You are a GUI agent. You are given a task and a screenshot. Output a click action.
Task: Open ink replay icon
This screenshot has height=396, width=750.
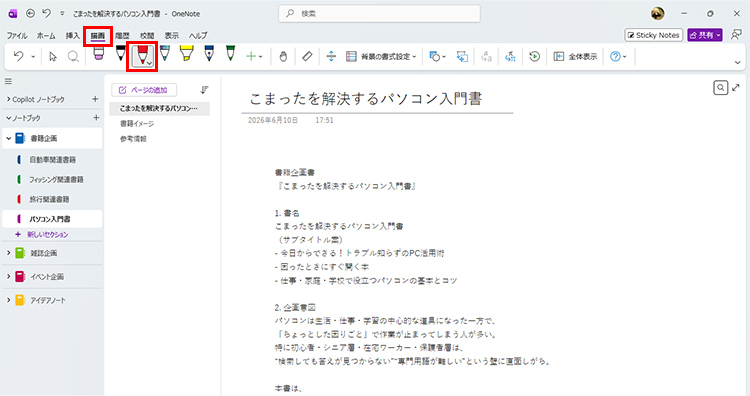coord(534,56)
